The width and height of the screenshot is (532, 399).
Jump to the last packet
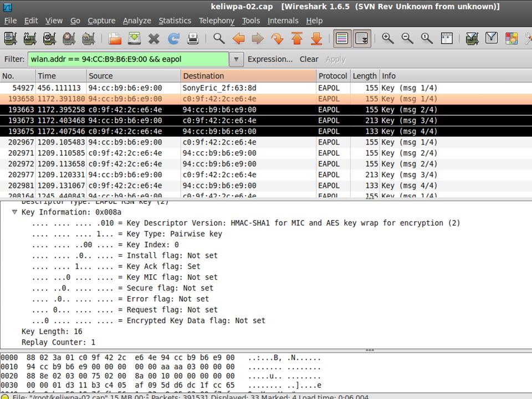[316, 38]
